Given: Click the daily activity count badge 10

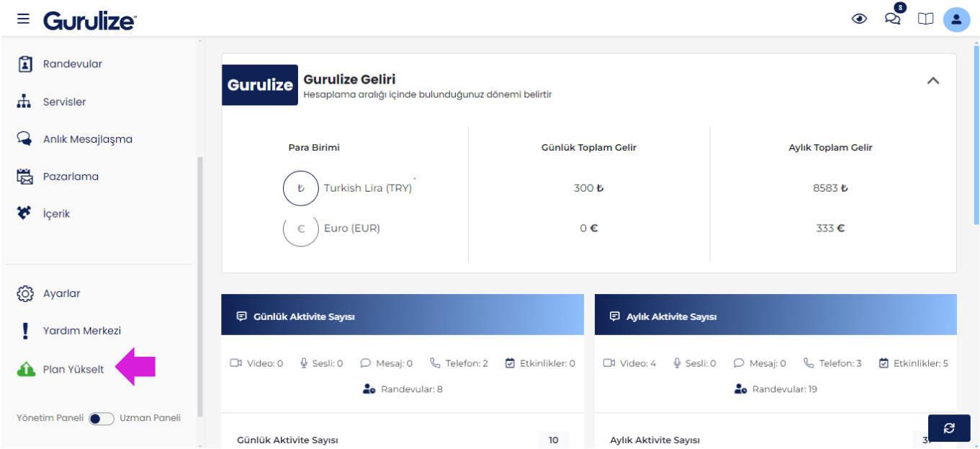Looking at the screenshot, I should tap(554, 440).
